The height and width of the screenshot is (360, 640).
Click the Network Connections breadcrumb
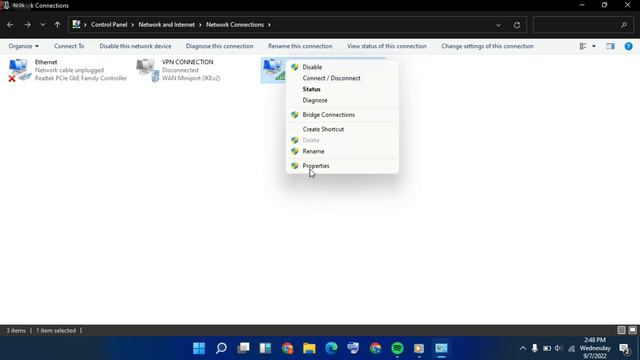coord(235,25)
